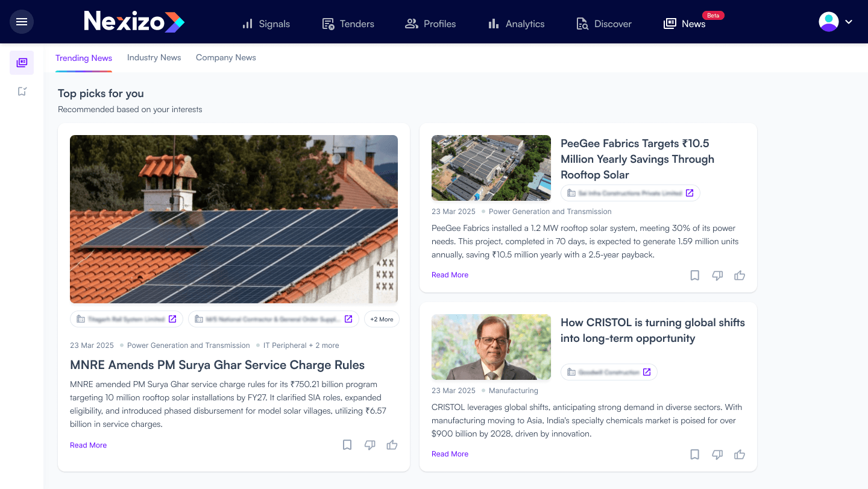
Task: Click the PeeGee Fabrics aerial rooftop thumbnail
Action: pos(491,168)
